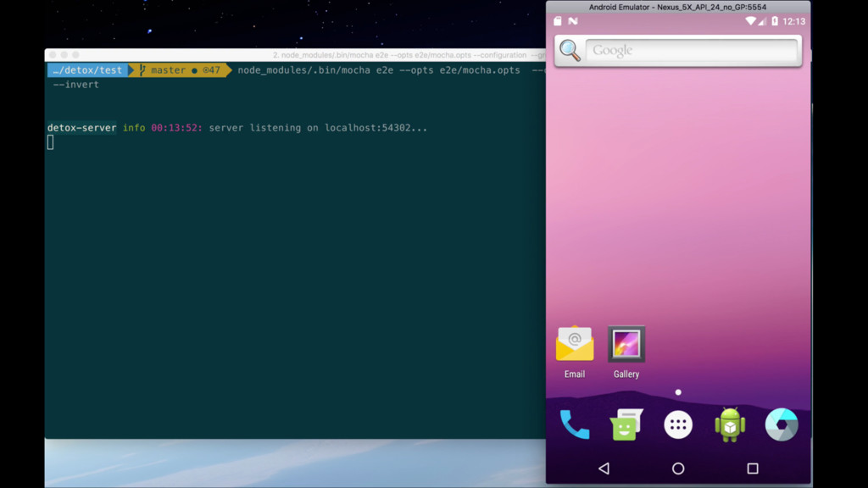Viewport: 868px width, 488px height.
Task: Click the magnifier icon in search widget
Action: 570,51
